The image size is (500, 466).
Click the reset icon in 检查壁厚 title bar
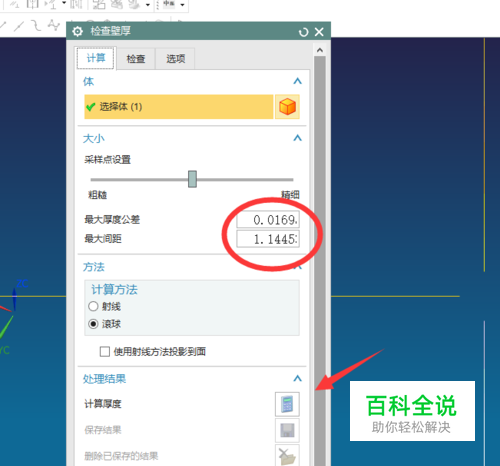pos(303,32)
